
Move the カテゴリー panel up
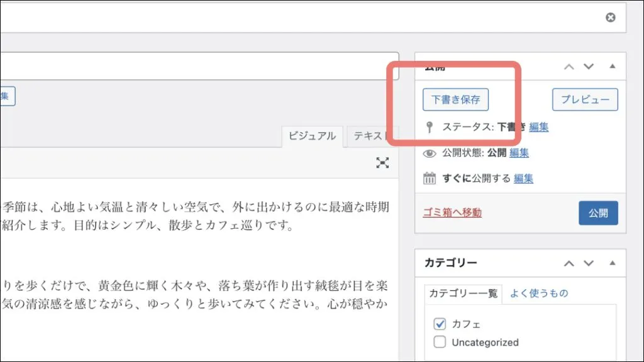[569, 263]
